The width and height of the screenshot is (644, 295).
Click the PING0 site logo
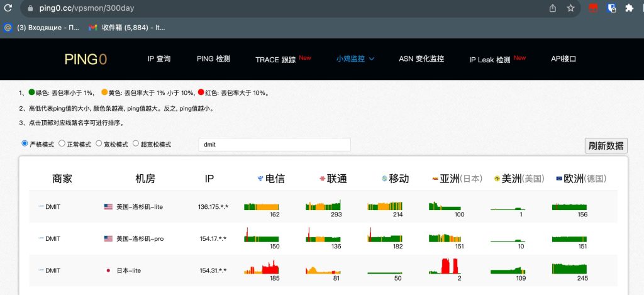[86, 60]
